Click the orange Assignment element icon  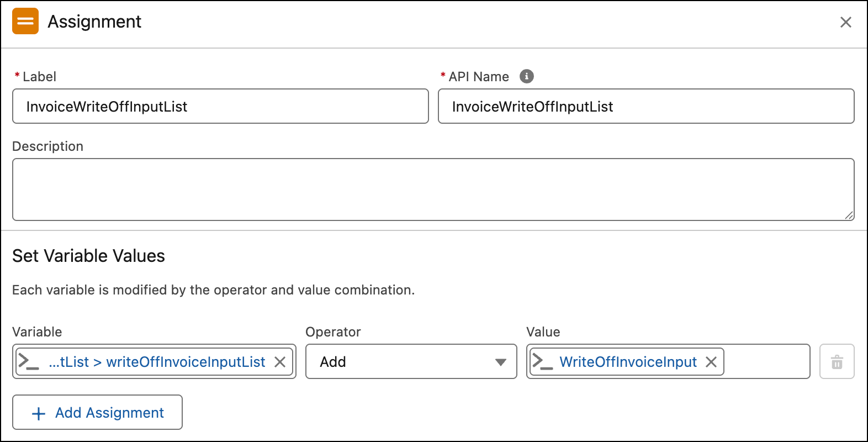tap(25, 21)
